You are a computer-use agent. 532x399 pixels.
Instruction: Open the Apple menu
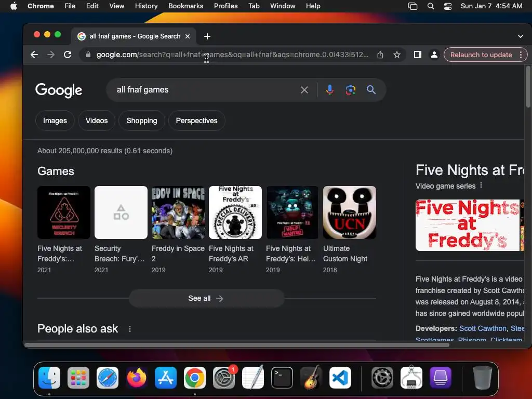point(14,6)
